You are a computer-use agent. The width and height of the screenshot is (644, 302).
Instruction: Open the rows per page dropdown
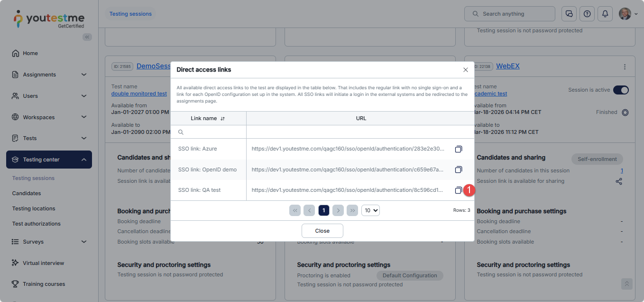pyautogui.click(x=370, y=210)
